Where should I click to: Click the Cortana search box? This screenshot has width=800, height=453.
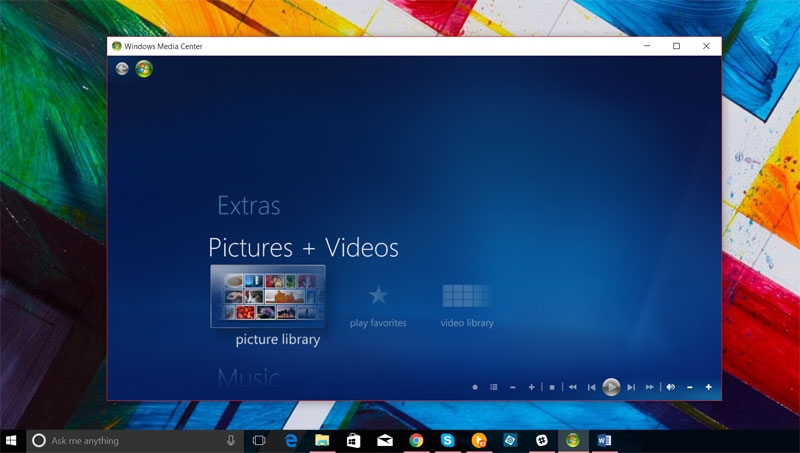[135, 441]
